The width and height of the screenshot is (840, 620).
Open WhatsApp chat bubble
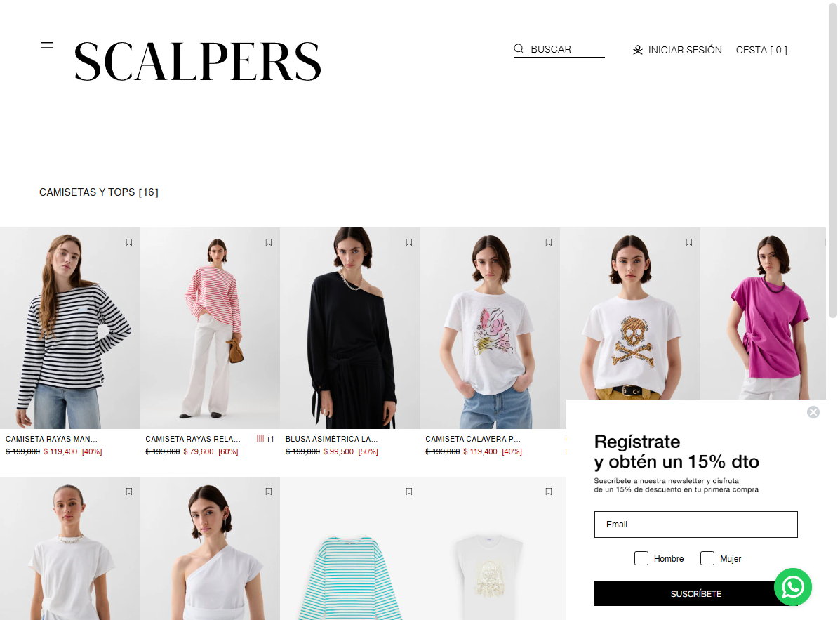click(x=793, y=587)
